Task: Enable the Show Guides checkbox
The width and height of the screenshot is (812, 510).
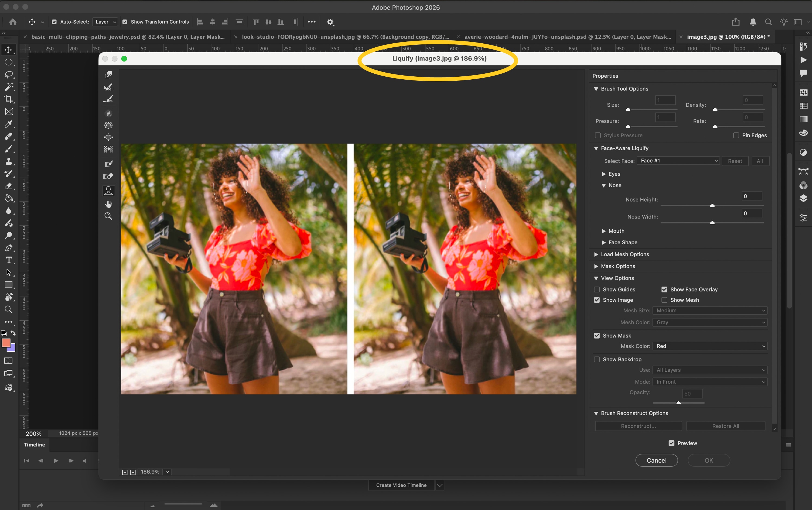Action: 597,290
